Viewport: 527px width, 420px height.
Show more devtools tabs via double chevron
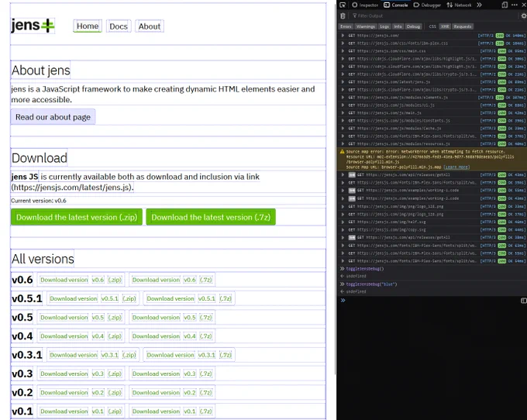(x=479, y=5)
